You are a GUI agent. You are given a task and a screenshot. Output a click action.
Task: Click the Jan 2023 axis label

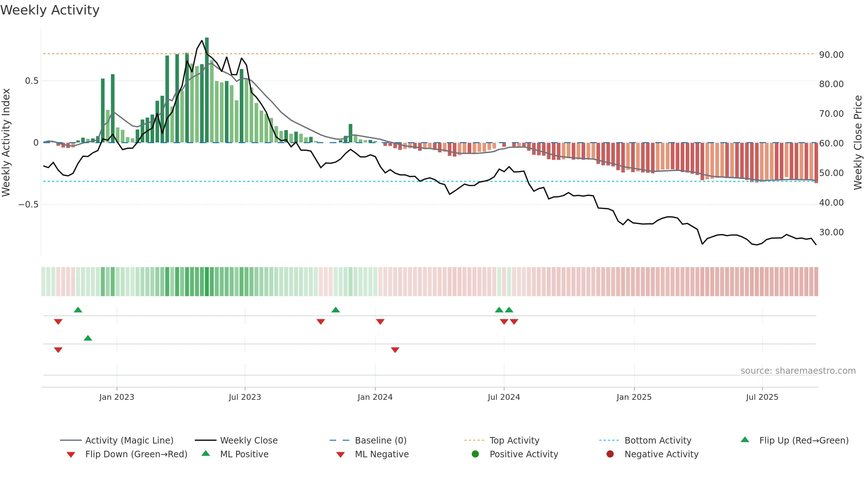pos(117,397)
